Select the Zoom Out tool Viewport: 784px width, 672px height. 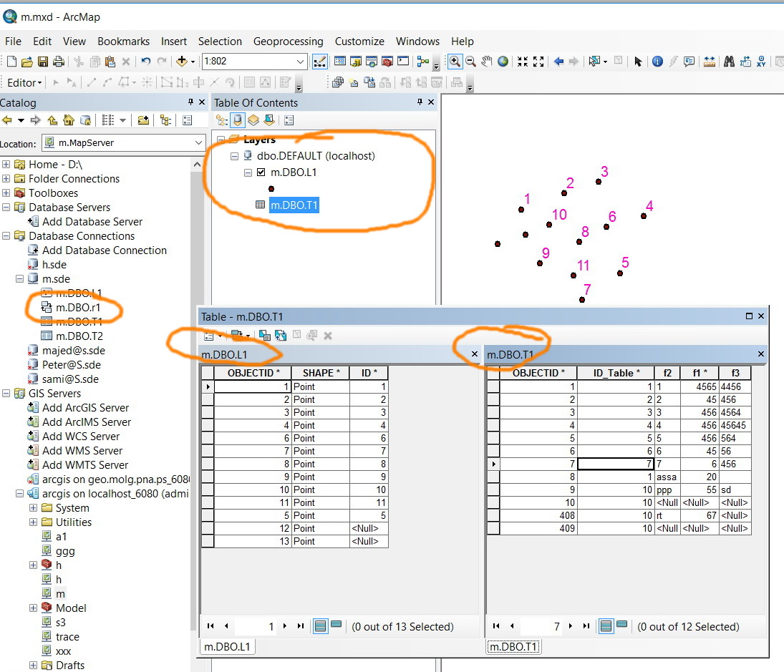[470, 62]
